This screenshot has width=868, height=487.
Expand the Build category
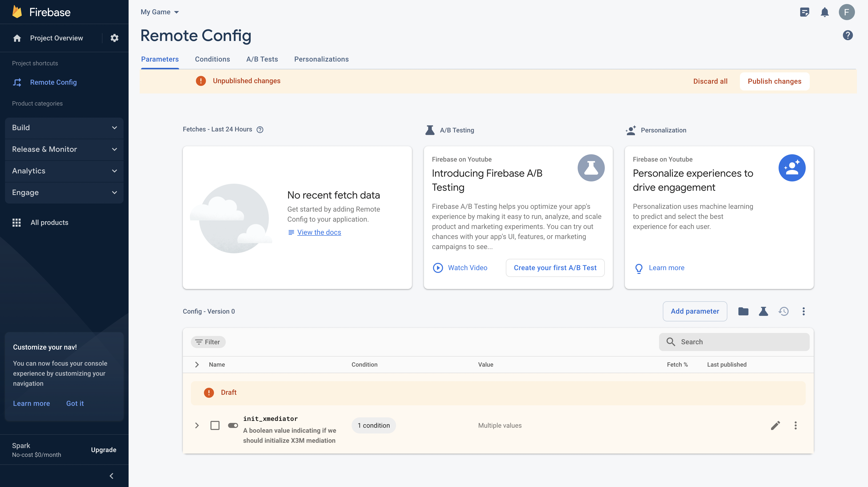tap(64, 128)
